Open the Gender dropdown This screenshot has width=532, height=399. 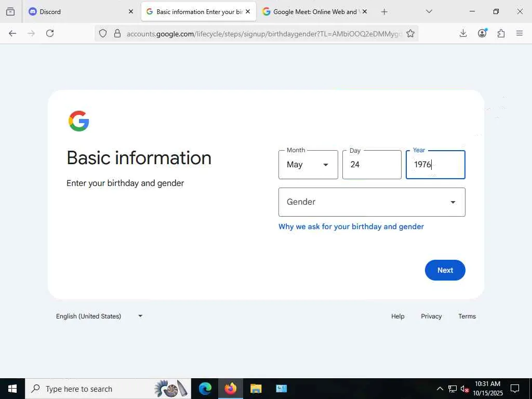click(372, 202)
